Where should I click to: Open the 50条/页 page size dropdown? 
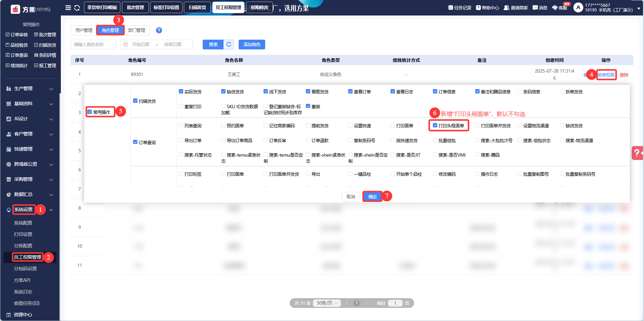pos(327,303)
